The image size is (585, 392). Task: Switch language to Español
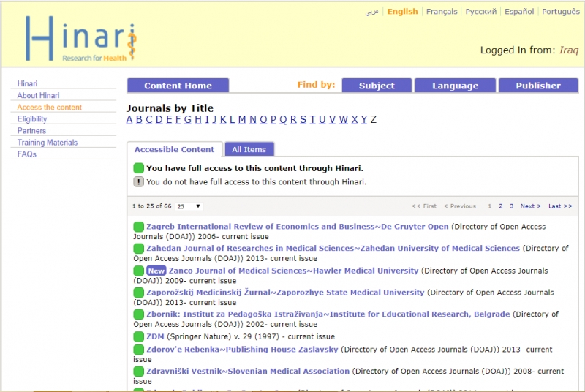pyautogui.click(x=519, y=12)
